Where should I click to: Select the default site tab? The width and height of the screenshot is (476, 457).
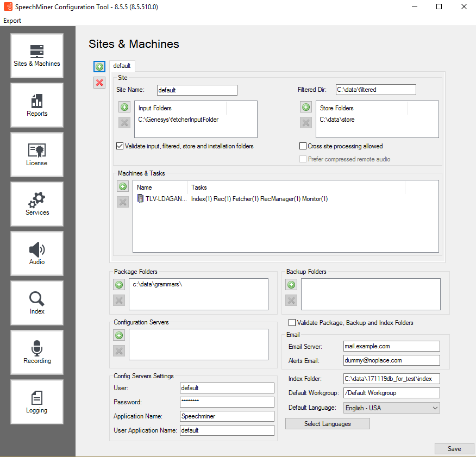(122, 66)
